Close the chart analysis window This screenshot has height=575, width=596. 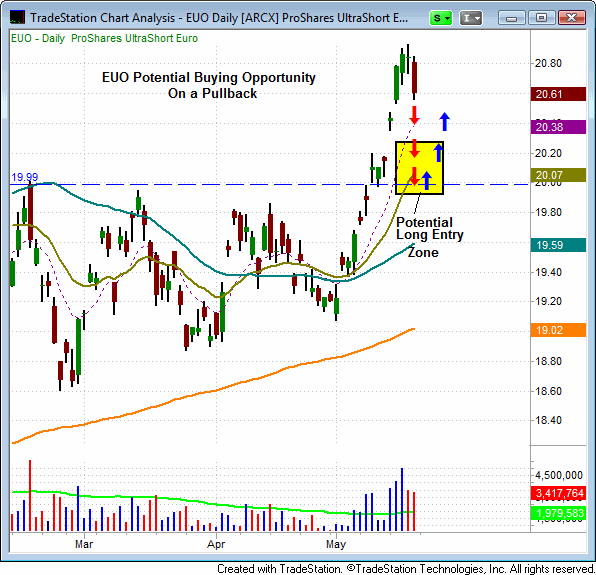tap(571, 18)
